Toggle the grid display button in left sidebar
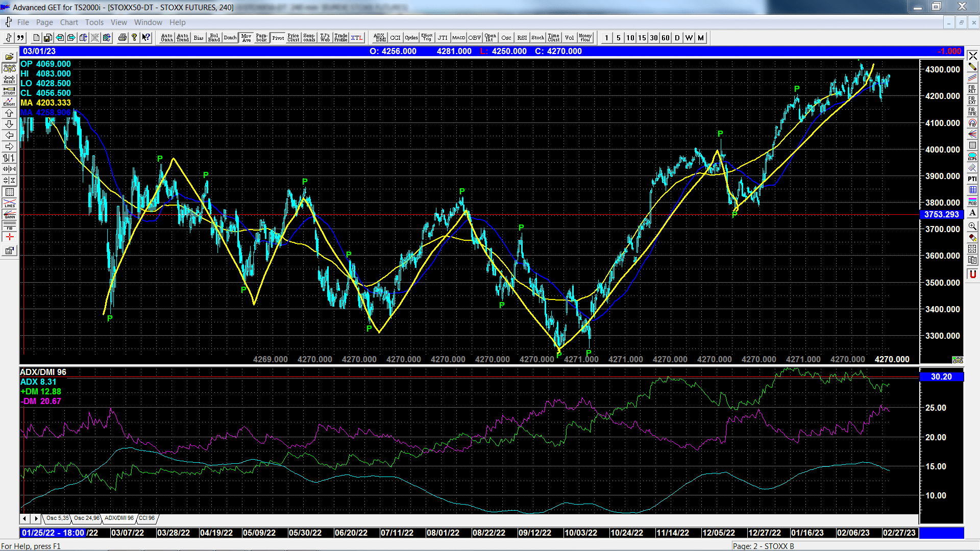The width and height of the screenshot is (980, 551). [9, 192]
